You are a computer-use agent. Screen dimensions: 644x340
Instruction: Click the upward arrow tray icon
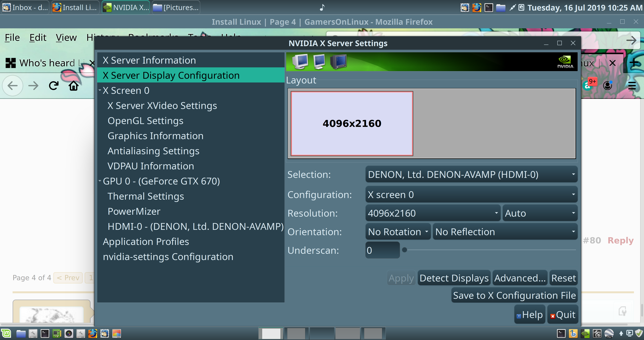click(x=621, y=334)
